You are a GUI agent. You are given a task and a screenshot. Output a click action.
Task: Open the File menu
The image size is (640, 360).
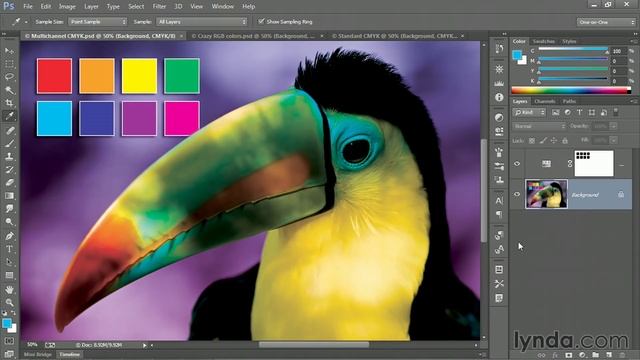point(28,7)
